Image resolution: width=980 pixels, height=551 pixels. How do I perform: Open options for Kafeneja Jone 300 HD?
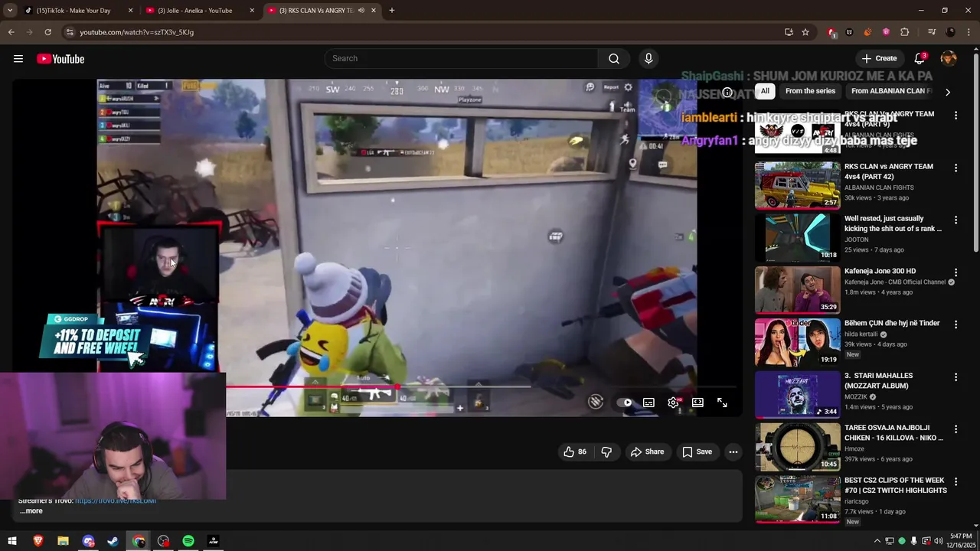click(x=955, y=272)
